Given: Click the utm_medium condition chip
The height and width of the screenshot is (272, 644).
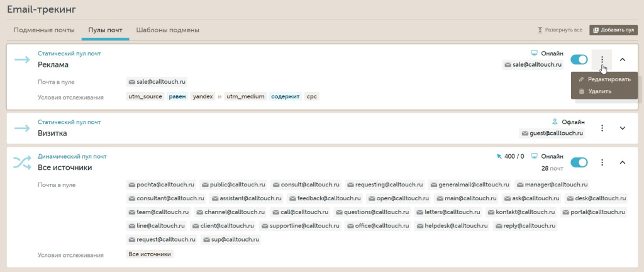Looking at the screenshot, I should coord(246,96).
